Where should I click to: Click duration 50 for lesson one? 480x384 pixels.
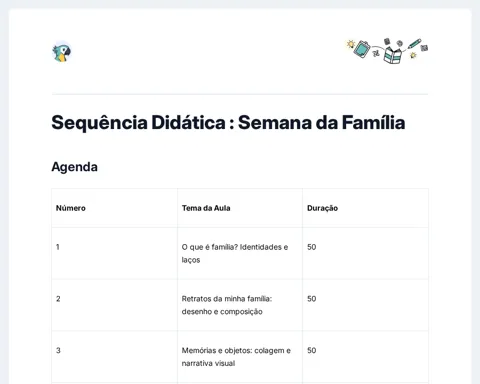(312, 247)
